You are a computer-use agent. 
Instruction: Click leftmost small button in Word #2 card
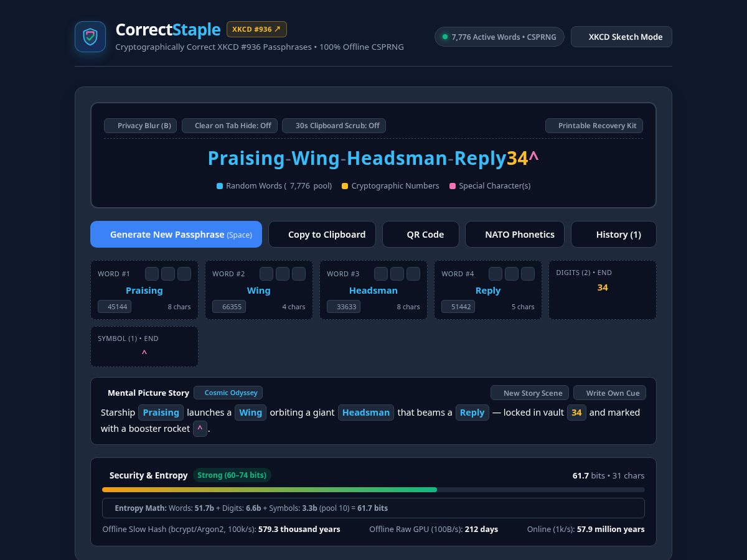tap(266, 274)
